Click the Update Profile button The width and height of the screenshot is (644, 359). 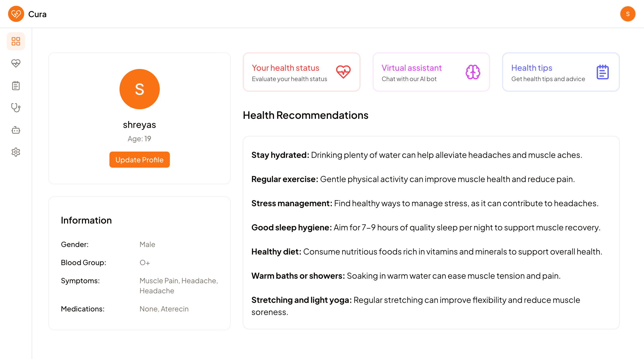coord(140,160)
